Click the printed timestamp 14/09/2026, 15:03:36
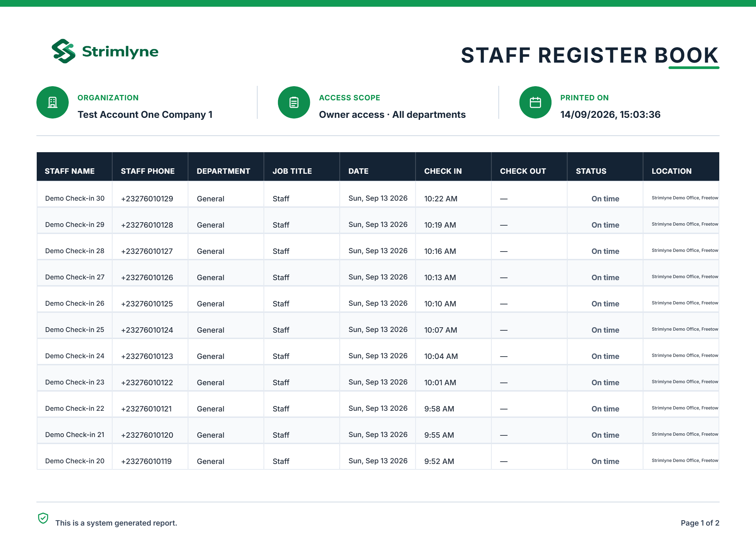Screen dimensions: 756x534 click(x=610, y=114)
